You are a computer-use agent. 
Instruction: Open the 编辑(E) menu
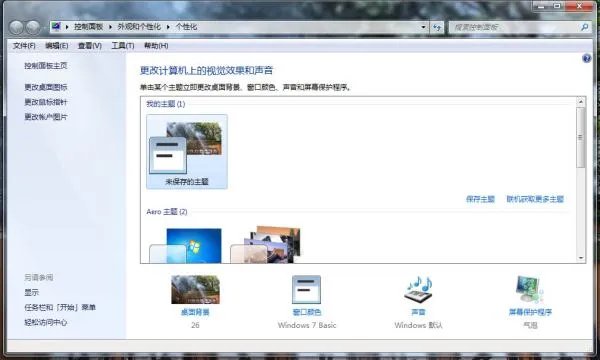click(x=57, y=46)
